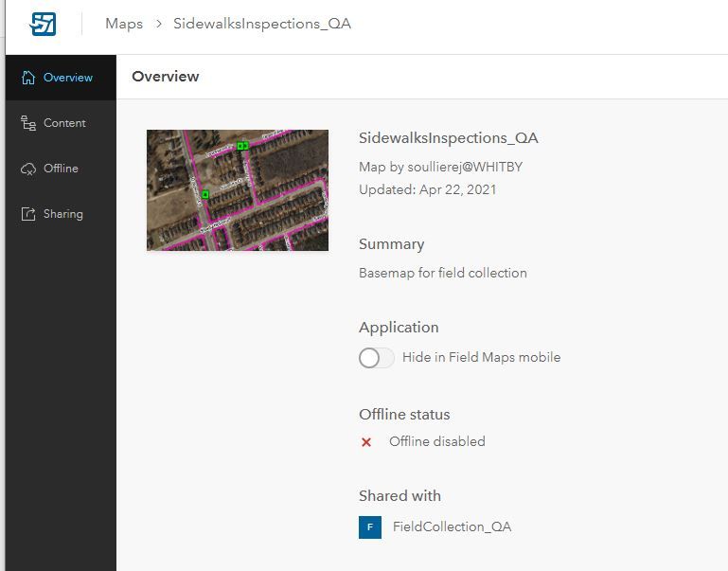
Task: Open the Sharing tab label
Action: [63, 214]
